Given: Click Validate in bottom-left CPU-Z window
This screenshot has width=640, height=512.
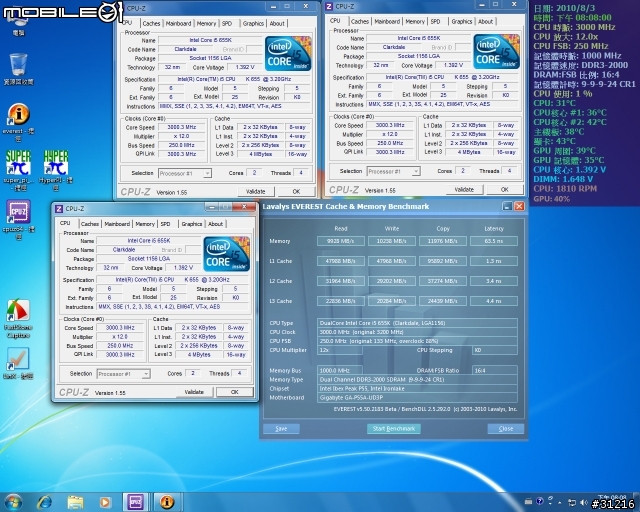Looking at the screenshot, I should click(x=194, y=392).
